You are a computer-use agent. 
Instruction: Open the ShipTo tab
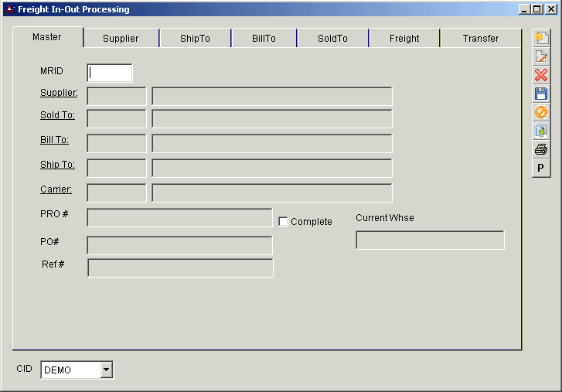point(195,39)
